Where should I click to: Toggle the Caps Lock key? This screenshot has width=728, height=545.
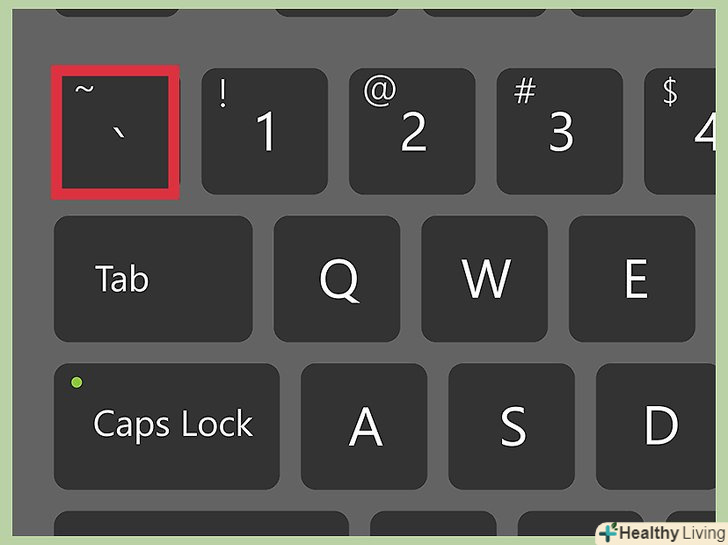point(167,427)
